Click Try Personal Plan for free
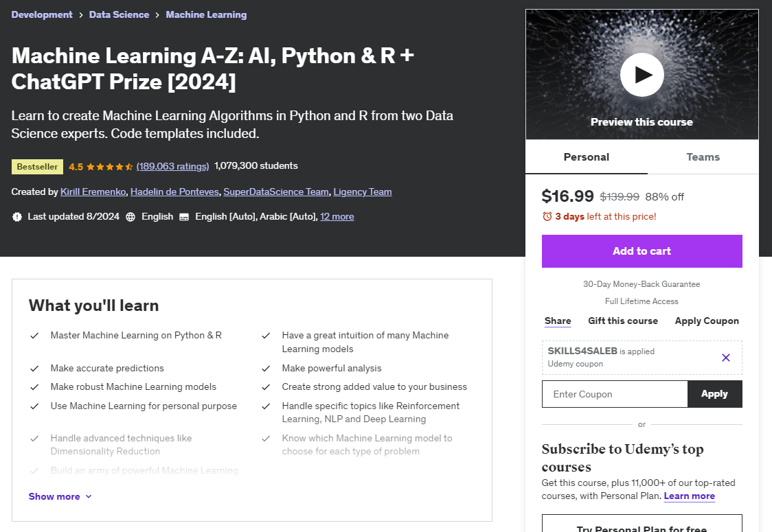Viewport: 772px width, 532px height. tap(642, 527)
